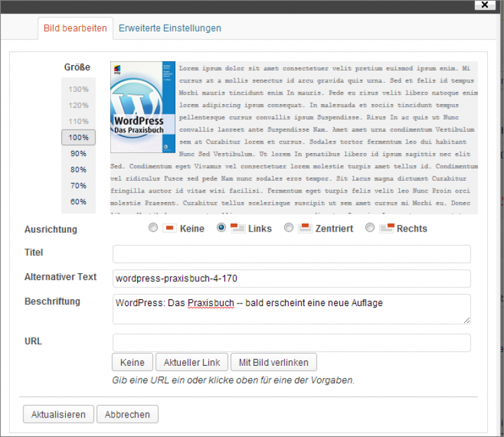Click the Links alignment icon
Image resolution: width=504 pixels, height=437 pixels.
[x=237, y=228]
